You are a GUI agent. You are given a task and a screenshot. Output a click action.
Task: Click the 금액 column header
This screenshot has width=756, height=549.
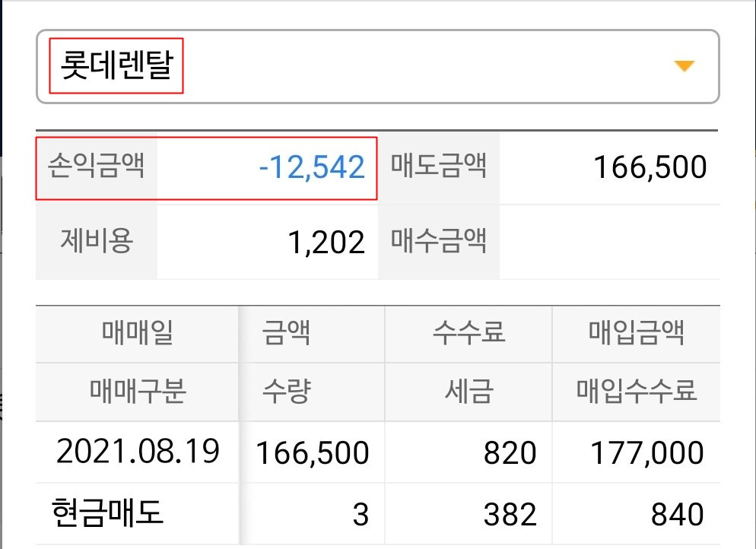point(286,332)
